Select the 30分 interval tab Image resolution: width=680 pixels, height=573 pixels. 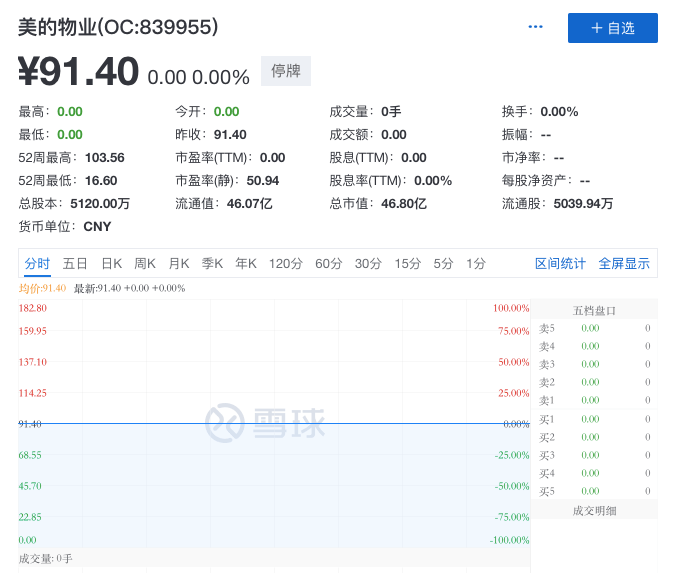(x=368, y=263)
